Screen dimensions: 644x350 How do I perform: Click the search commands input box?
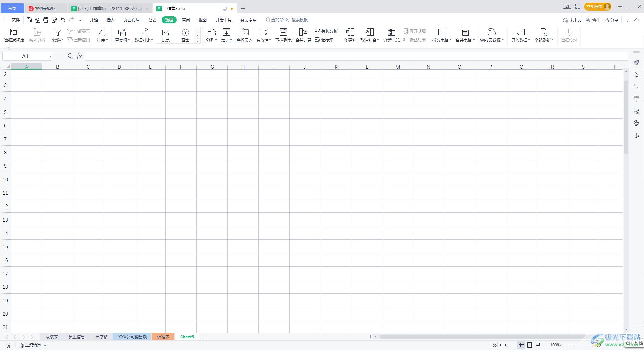(287, 20)
